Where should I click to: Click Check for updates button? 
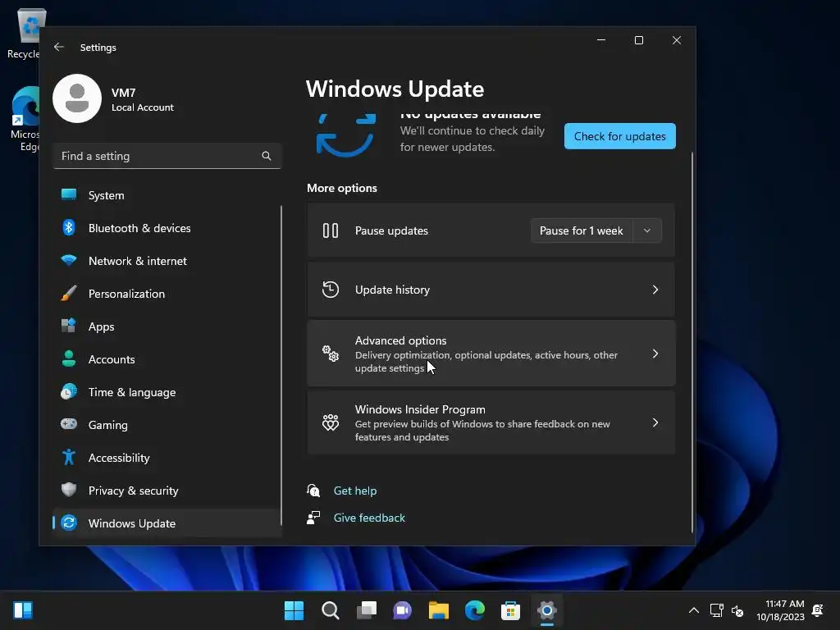[x=620, y=136]
